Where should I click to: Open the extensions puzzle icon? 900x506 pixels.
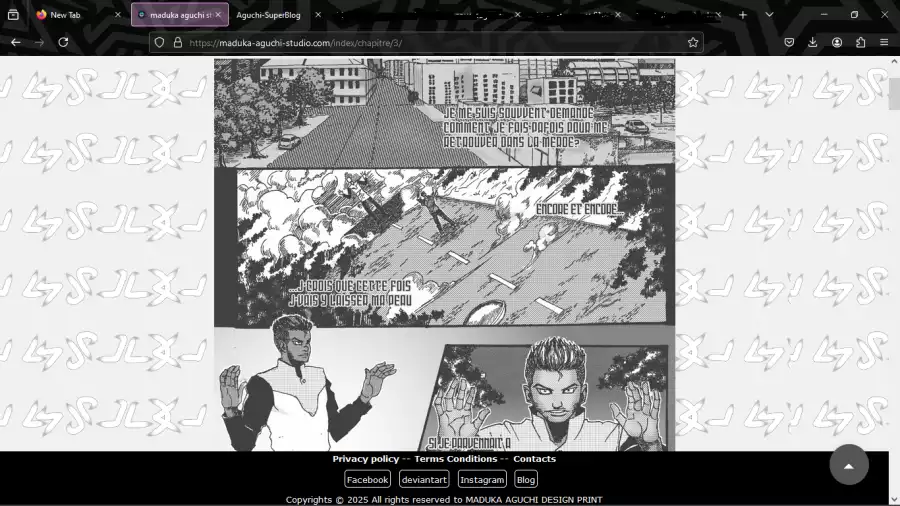point(860,43)
